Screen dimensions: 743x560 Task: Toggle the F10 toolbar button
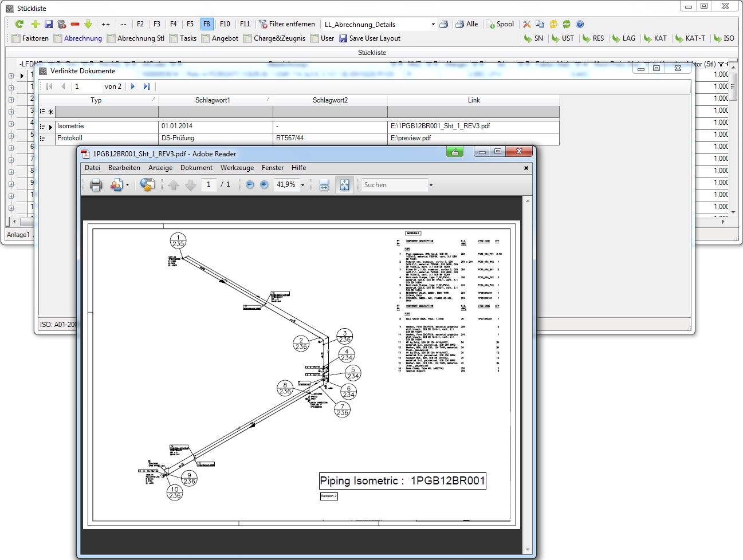coord(225,24)
